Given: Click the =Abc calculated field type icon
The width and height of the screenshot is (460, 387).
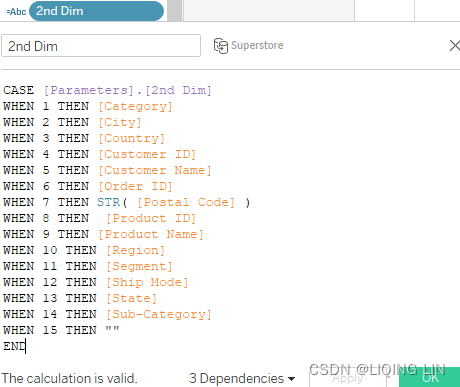Looking at the screenshot, I should coord(16,12).
